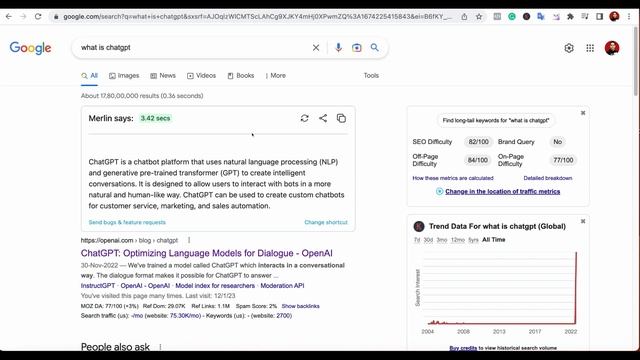Click the 2700 website keywords link

[283, 316]
